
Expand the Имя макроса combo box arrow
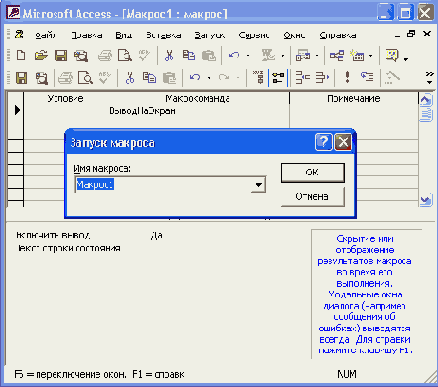258,185
